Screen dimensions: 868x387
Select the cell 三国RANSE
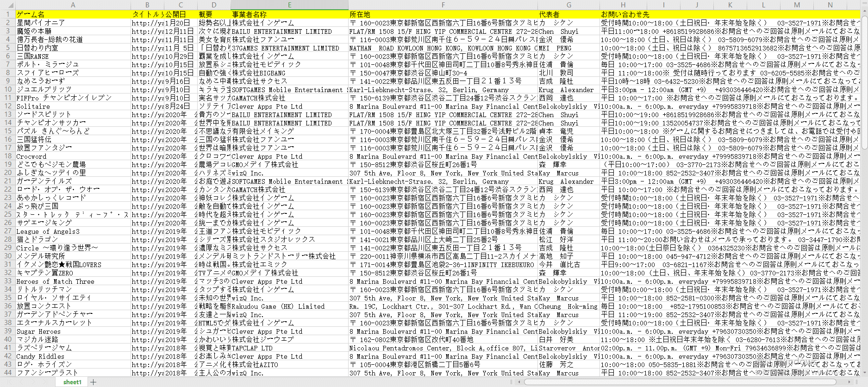73,56
